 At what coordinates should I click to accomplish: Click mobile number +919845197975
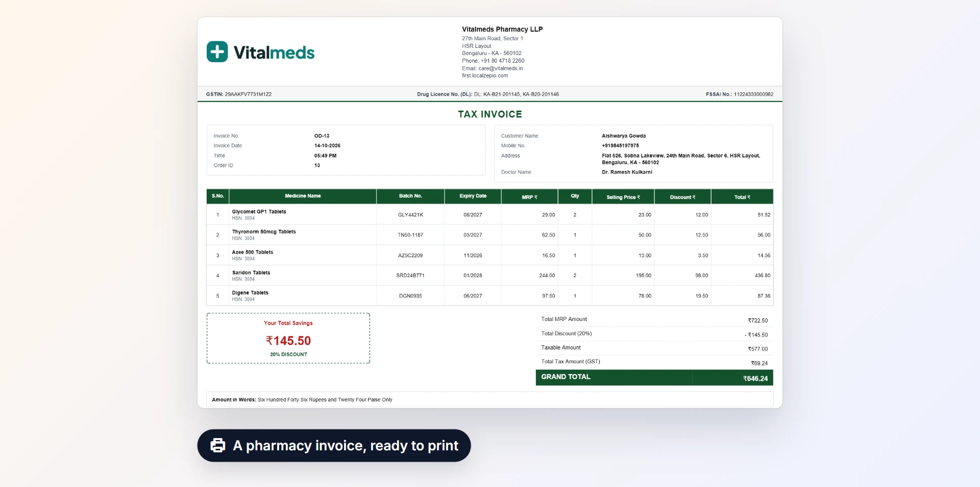[620, 146]
